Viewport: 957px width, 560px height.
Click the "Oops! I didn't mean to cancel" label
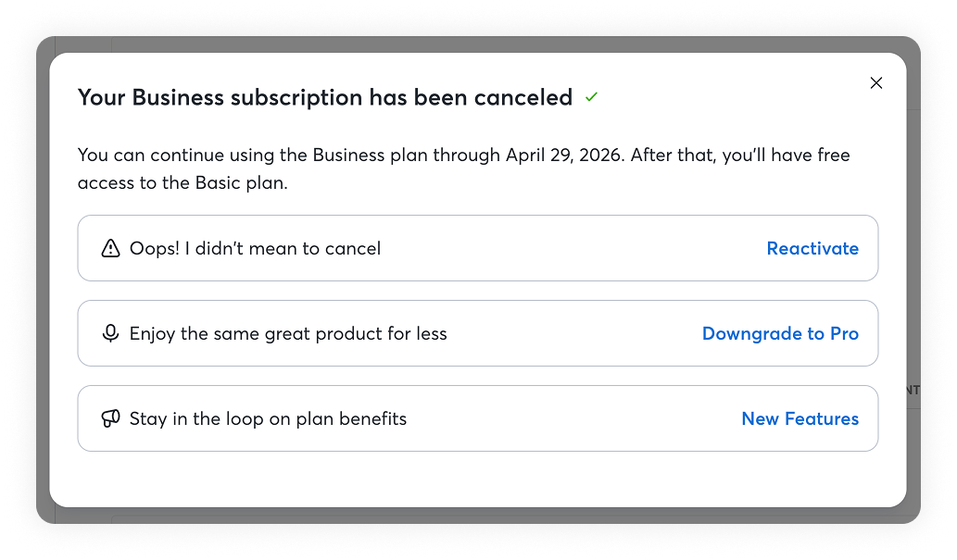tap(255, 248)
